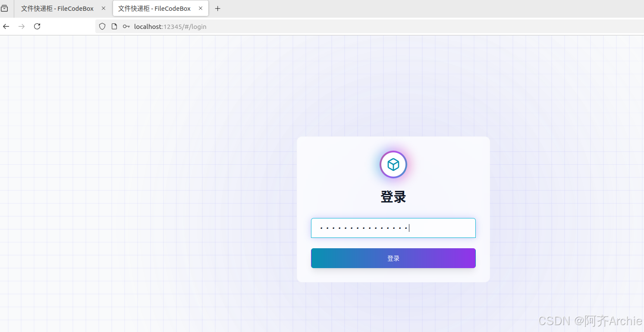The width and height of the screenshot is (644, 332).
Task: Open a new browser tab
Action: click(217, 8)
